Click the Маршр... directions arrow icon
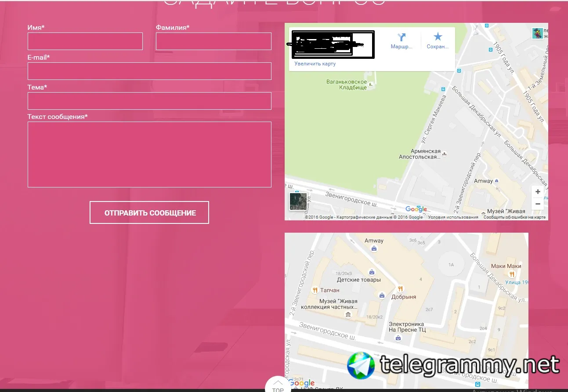 402,37
